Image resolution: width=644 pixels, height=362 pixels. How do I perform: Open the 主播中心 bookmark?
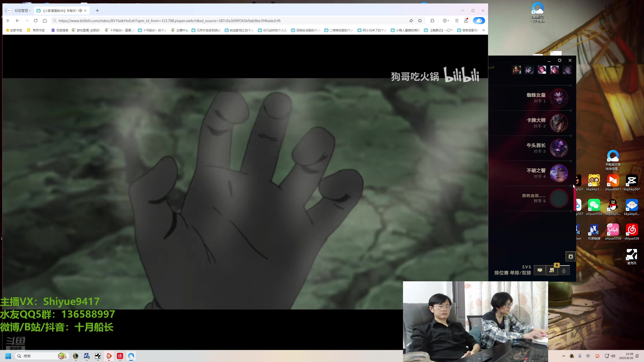(x=180, y=30)
